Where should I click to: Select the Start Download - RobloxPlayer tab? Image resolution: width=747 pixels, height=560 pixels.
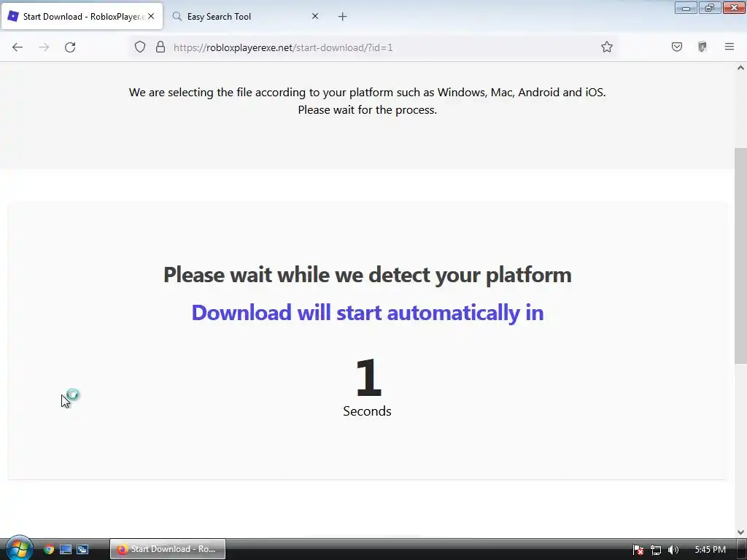coord(82,17)
